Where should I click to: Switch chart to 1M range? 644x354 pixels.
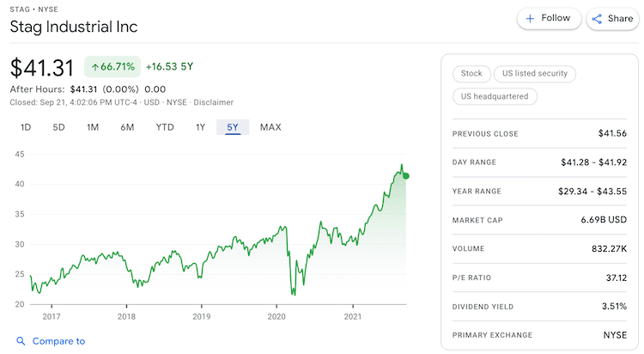click(93, 127)
